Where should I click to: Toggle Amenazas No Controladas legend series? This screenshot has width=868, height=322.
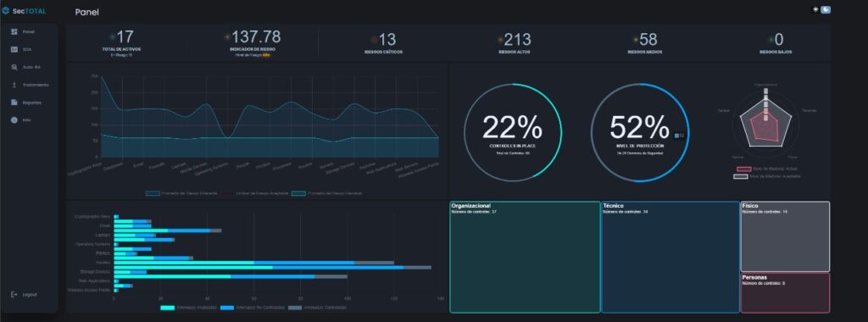(227, 307)
